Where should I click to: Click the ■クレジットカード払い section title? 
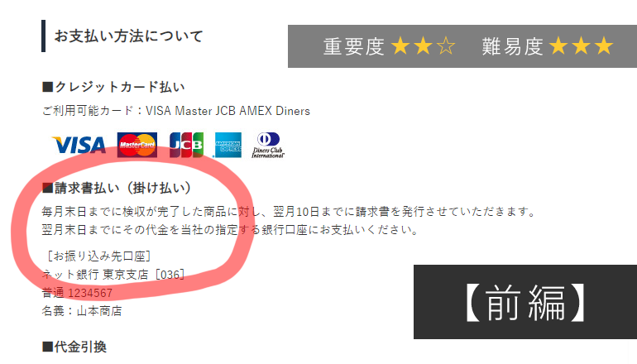[113, 87]
